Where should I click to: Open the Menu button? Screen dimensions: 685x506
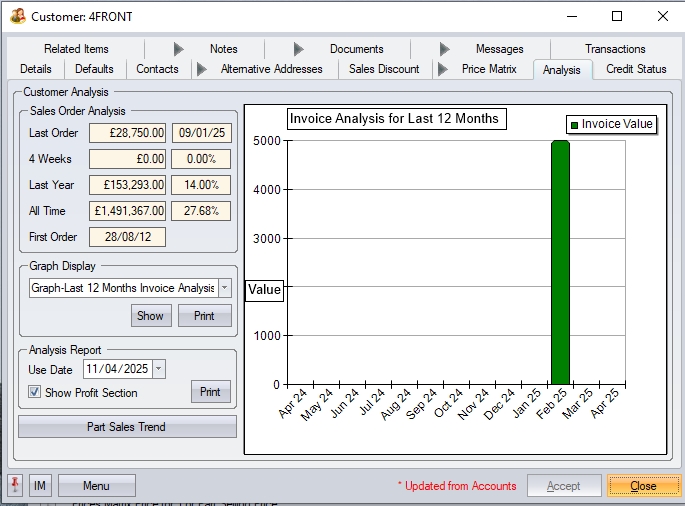click(96, 486)
